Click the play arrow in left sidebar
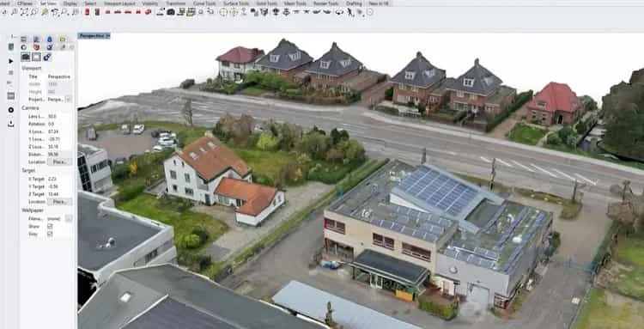644x329 pixels. 10,62
